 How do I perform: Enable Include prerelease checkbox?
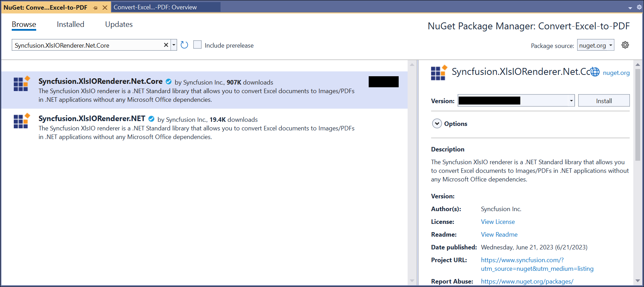[x=197, y=45]
